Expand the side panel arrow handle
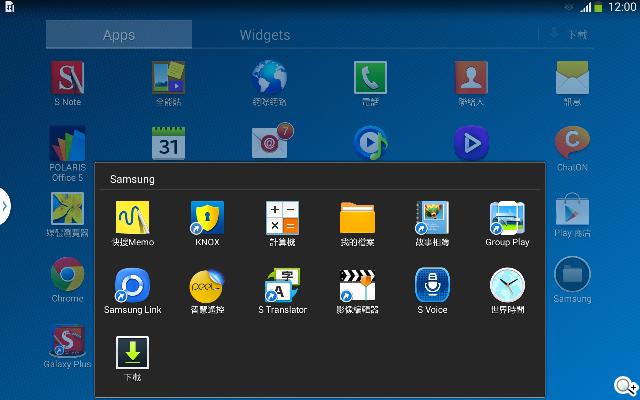 tap(5, 206)
